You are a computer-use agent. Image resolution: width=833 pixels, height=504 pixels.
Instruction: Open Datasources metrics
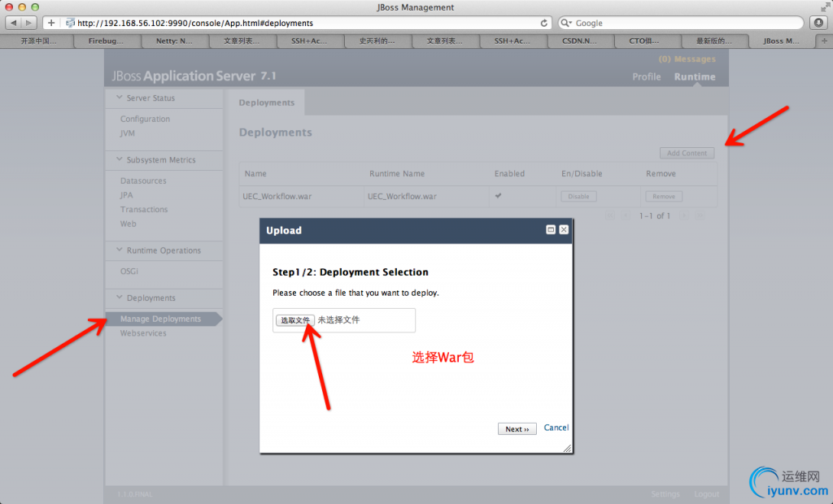point(143,180)
